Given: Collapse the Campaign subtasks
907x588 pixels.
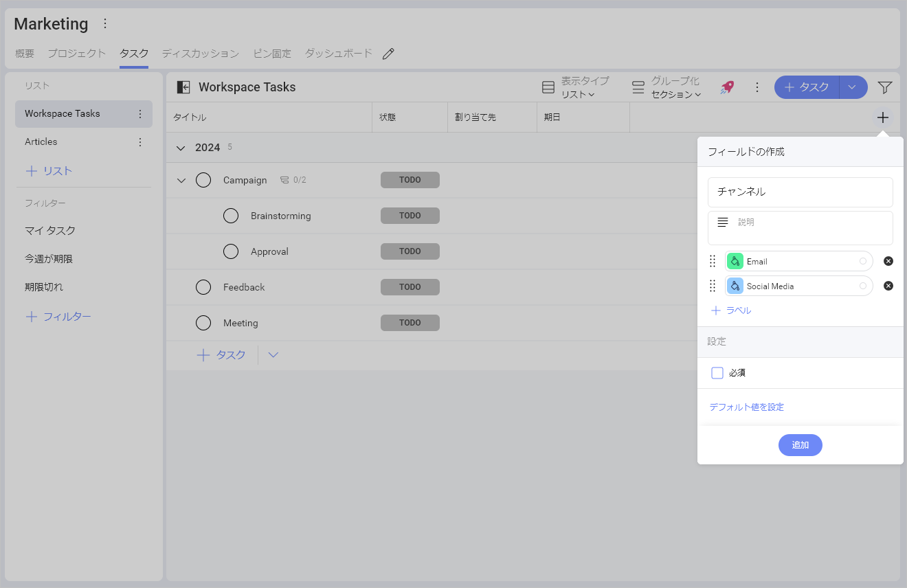Looking at the screenshot, I should 181,180.
